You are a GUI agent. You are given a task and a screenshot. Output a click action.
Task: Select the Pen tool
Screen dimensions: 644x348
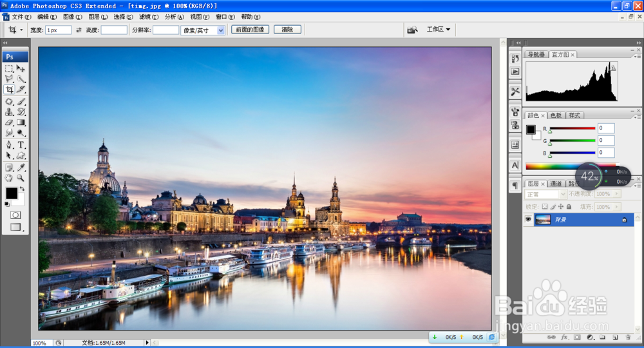pyautogui.click(x=9, y=144)
